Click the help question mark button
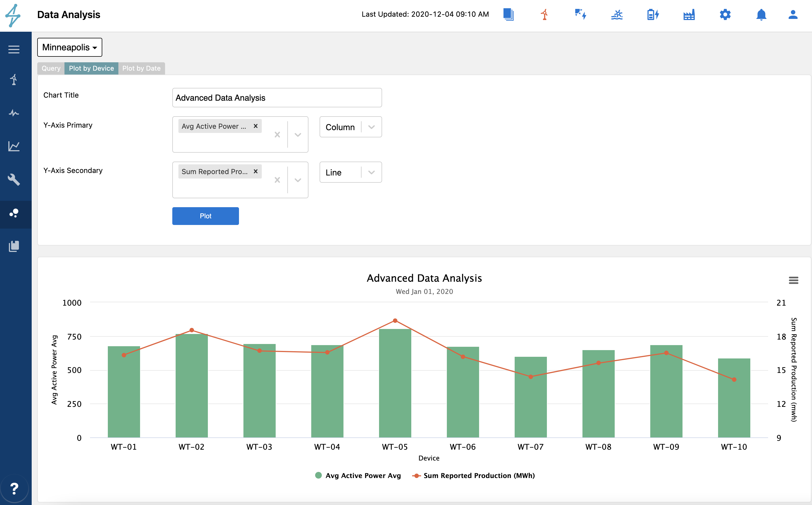Image resolution: width=812 pixels, height=505 pixels. [x=14, y=489]
